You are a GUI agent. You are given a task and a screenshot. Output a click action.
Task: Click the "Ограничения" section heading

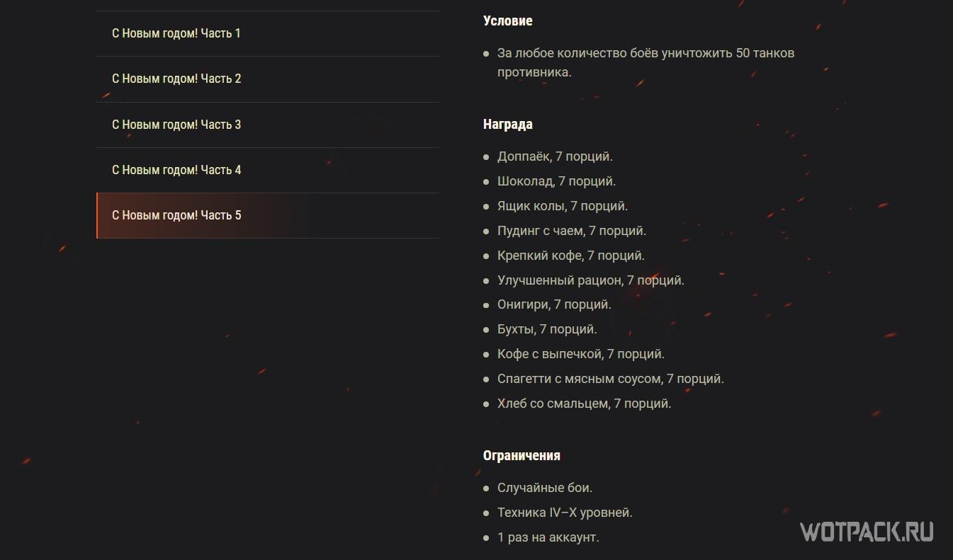pos(521,455)
